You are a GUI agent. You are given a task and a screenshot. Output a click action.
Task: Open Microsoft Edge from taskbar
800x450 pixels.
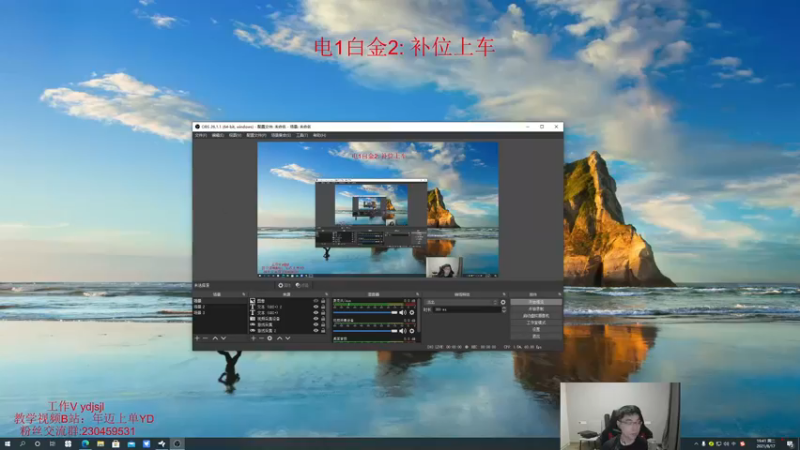85,444
